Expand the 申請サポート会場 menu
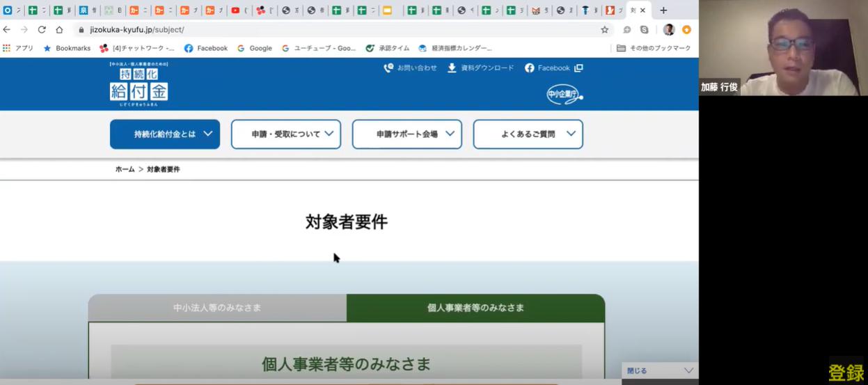 (x=407, y=134)
